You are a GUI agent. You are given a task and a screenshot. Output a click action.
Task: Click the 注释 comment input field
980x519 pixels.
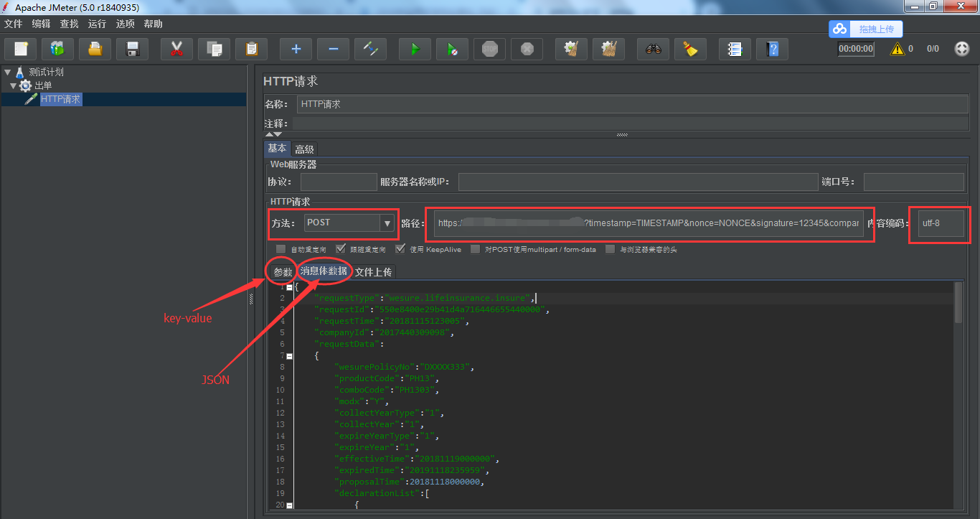[x=631, y=124]
